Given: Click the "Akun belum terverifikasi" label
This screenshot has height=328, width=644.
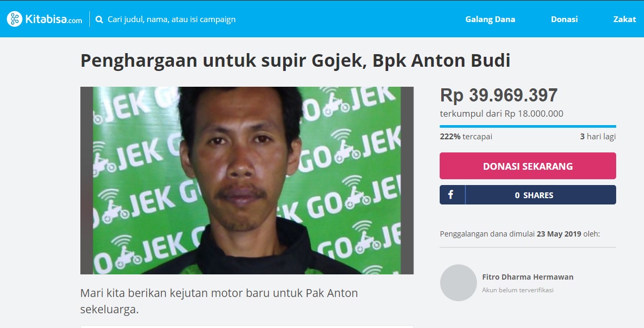Looking at the screenshot, I should click(518, 290).
